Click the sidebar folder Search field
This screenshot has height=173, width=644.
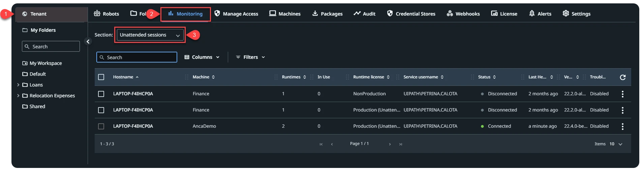51,46
